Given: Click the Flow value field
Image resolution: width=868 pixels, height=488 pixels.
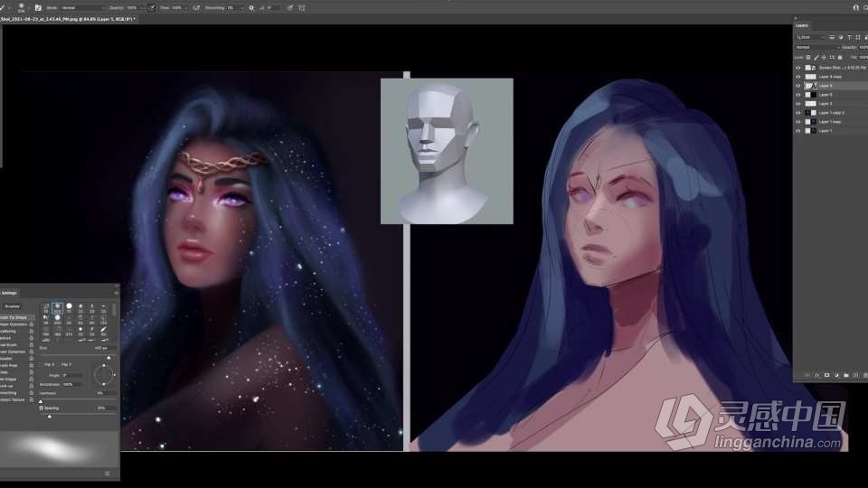Looking at the screenshot, I should (x=176, y=8).
